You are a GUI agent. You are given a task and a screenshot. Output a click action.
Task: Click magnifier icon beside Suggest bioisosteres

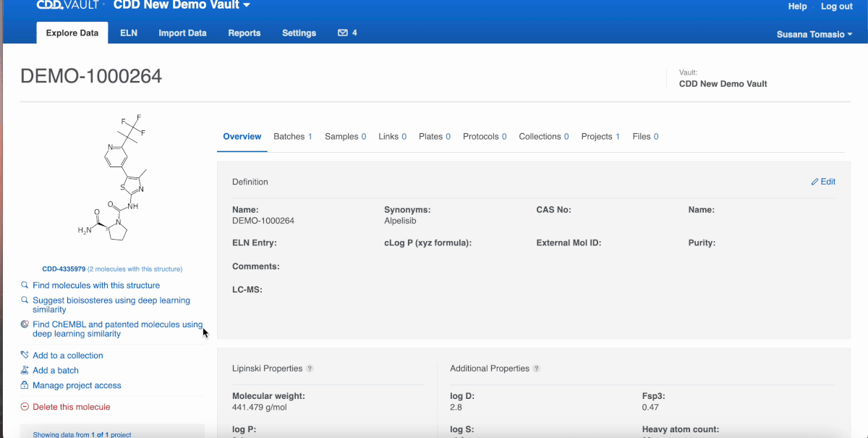[25, 300]
